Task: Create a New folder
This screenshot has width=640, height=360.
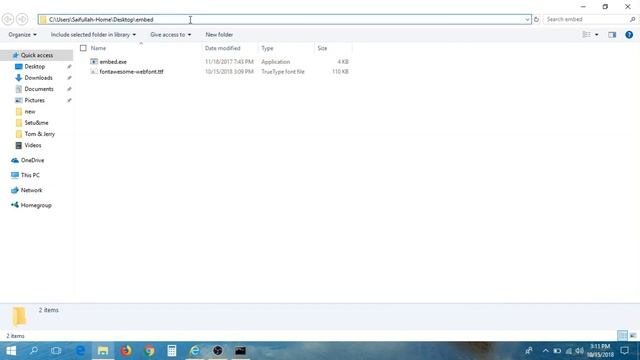Action: click(x=219, y=35)
